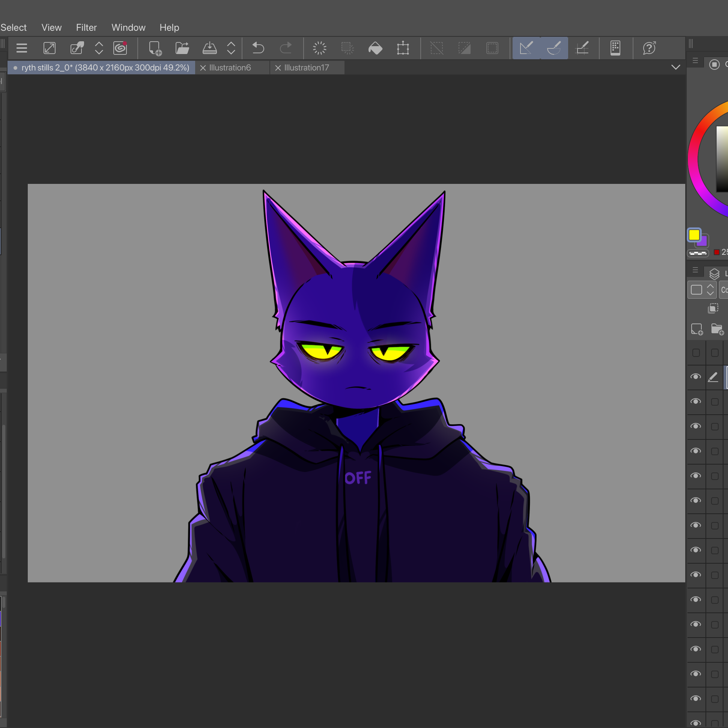The height and width of the screenshot is (728, 728).
Task: Click the Fill bucket icon
Action: click(x=375, y=48)
